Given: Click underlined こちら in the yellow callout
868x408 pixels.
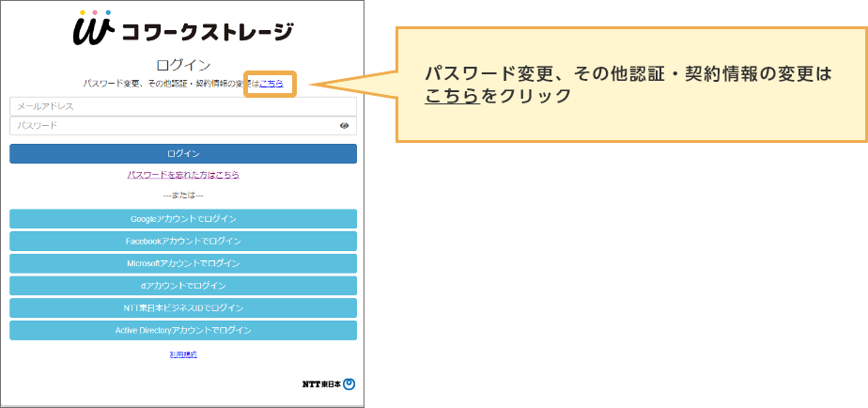Looking at the screenshot, I should (x=452, y=96).
